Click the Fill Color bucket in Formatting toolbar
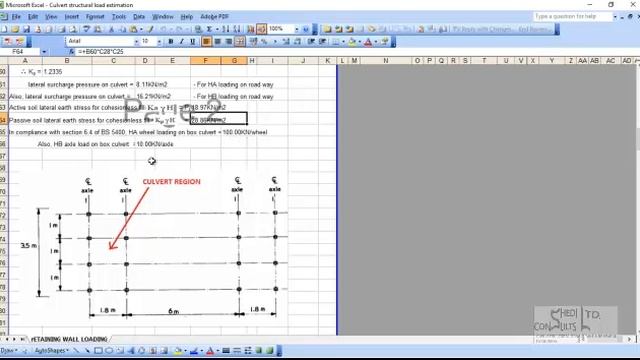The image size is (640, 360). [352, 41]
